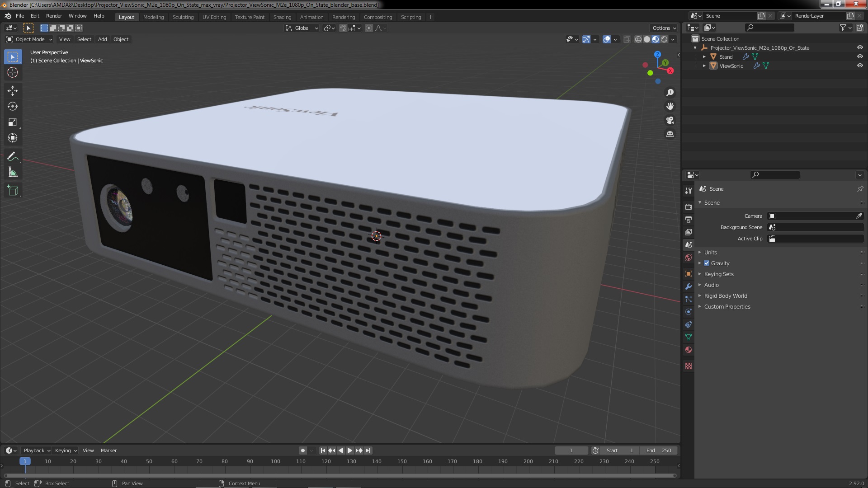Hide the ViewSonic object in outliner
868x488 pixels.
[x=860, y=66]
